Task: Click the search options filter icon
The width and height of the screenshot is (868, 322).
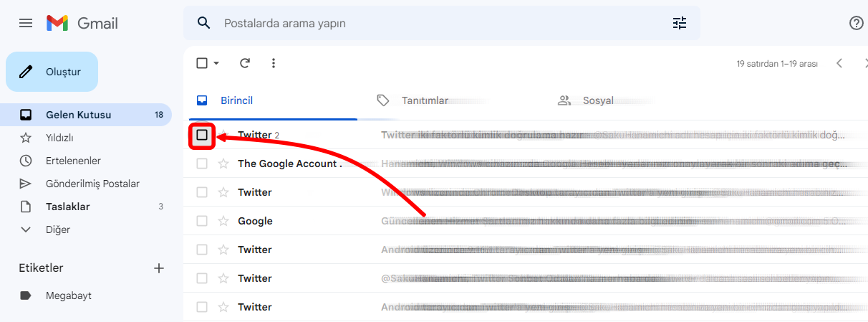Action: (679, 23)
